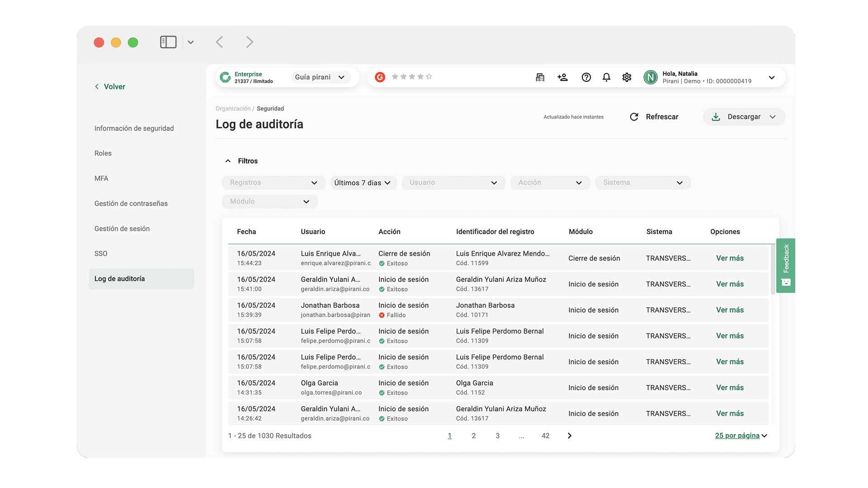Open the settings gear icon
This screenshot has height=488, width=868.
tap(627, 77)
